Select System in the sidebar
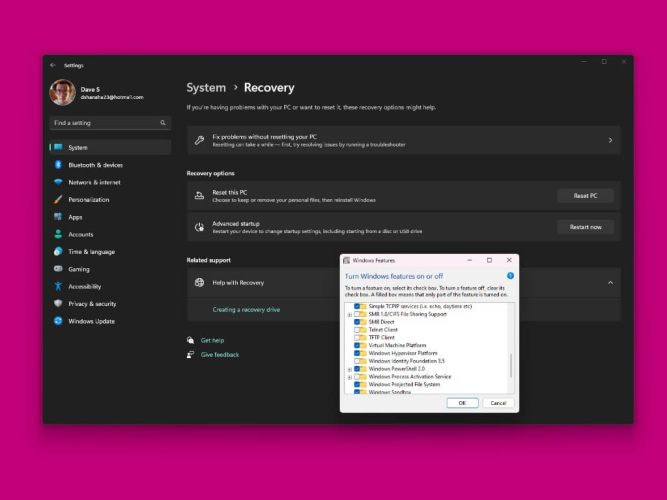The image size is (667, 500). click(110, 147)
